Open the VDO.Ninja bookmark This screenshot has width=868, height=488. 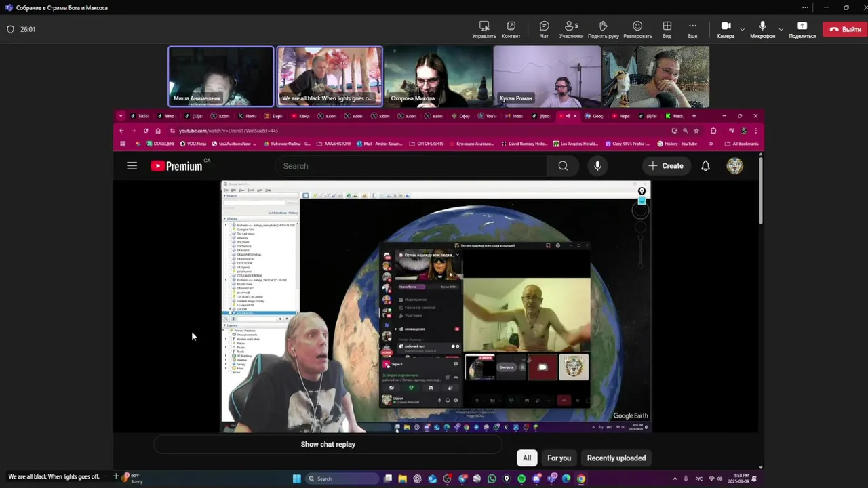click(x=193, y=144)
